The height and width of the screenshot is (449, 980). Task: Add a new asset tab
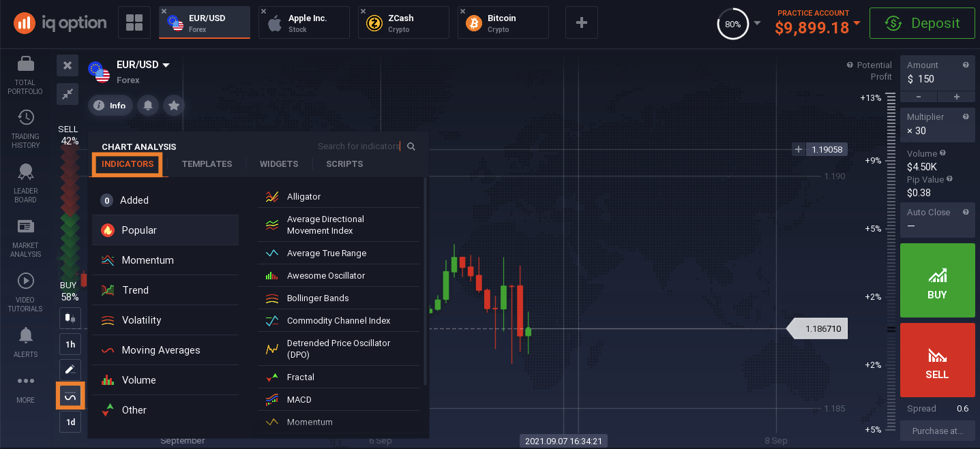(x=582, y=22)
